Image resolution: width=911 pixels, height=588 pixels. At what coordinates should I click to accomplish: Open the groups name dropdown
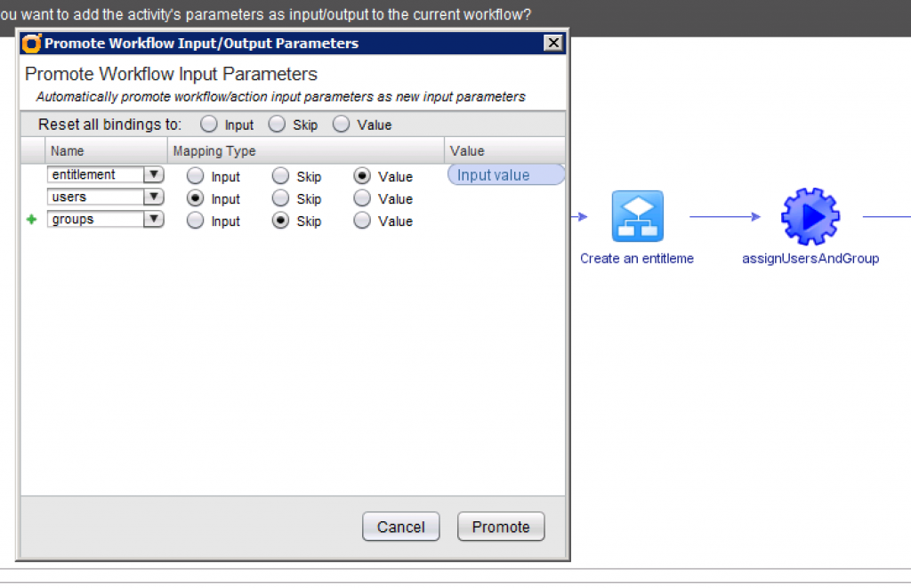[x=153, y=220]
